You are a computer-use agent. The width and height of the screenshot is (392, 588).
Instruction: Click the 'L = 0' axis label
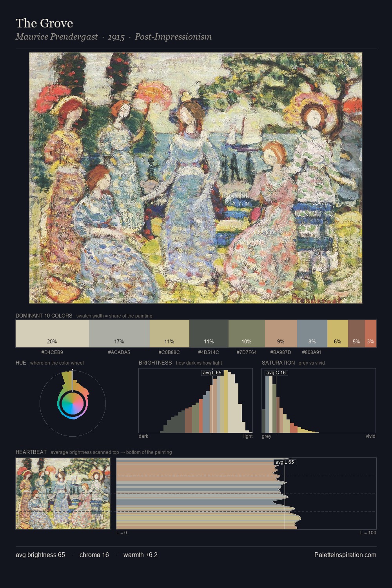pos(122,533)
